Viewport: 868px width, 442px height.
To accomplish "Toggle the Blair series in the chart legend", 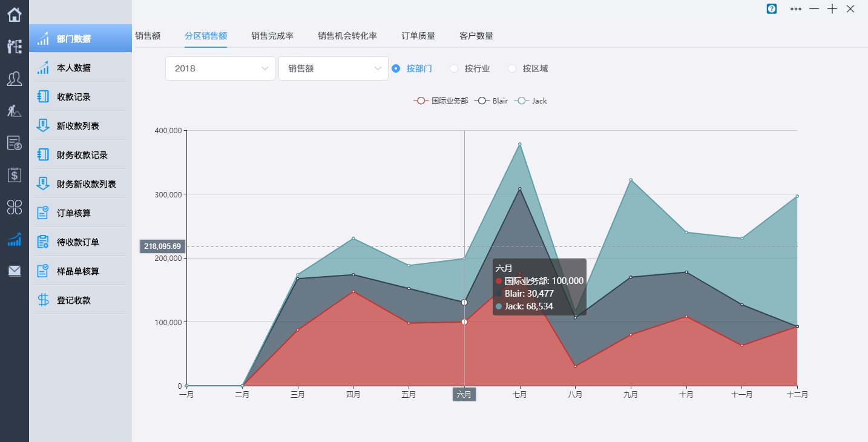I will tap(492, 101).
